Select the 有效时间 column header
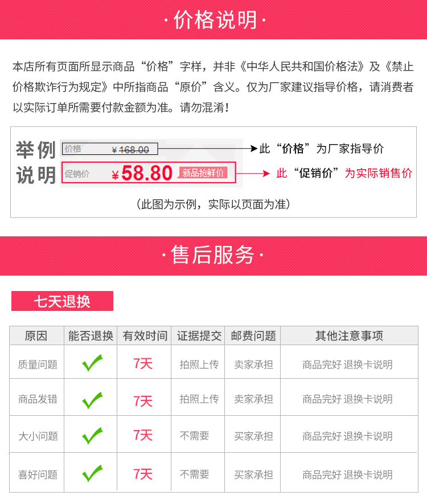 pyautogui.click(x=145, y=336)
